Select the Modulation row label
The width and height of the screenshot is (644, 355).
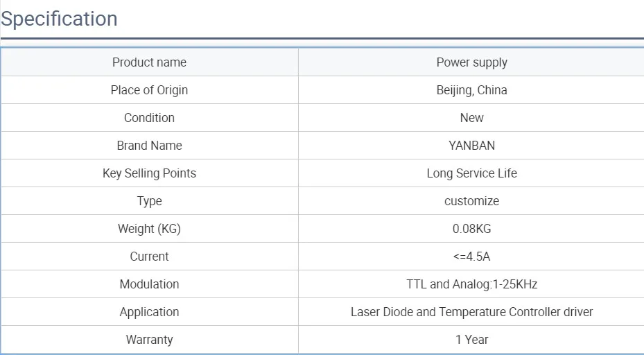(150, 284)
